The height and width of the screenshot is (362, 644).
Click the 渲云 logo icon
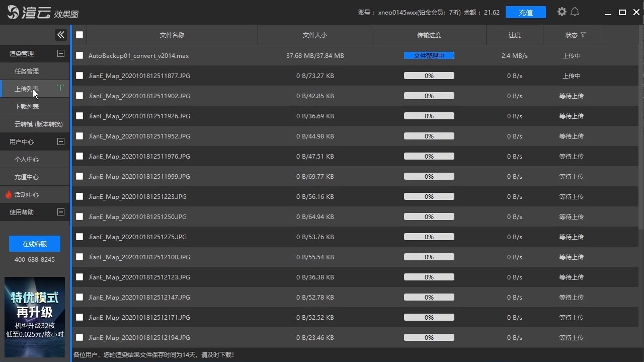(x=14, y=12)
